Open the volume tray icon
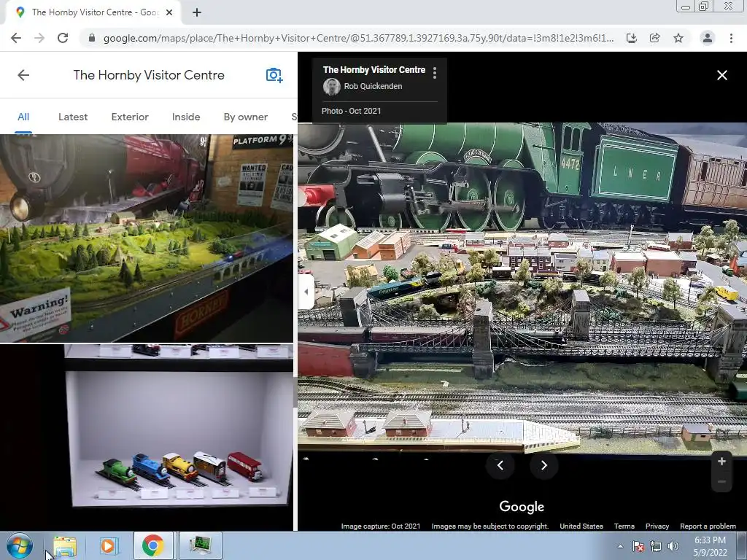The width and height of the screenshot is (747, 560). (x=673, y=546)
